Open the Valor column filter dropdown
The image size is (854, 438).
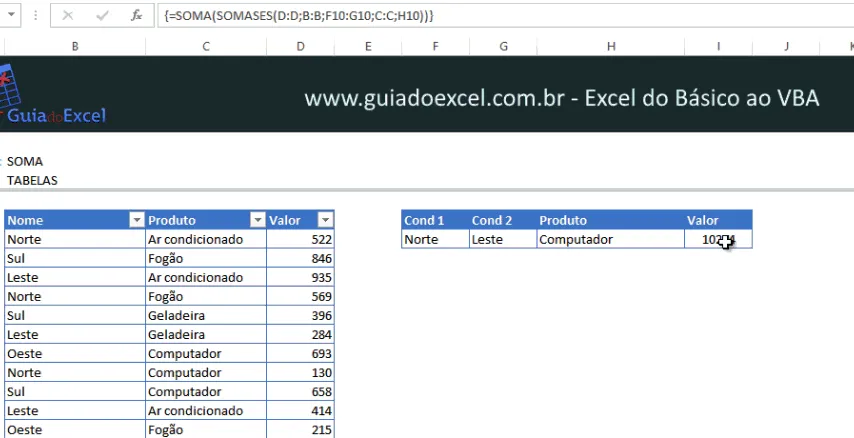(325, 220)
